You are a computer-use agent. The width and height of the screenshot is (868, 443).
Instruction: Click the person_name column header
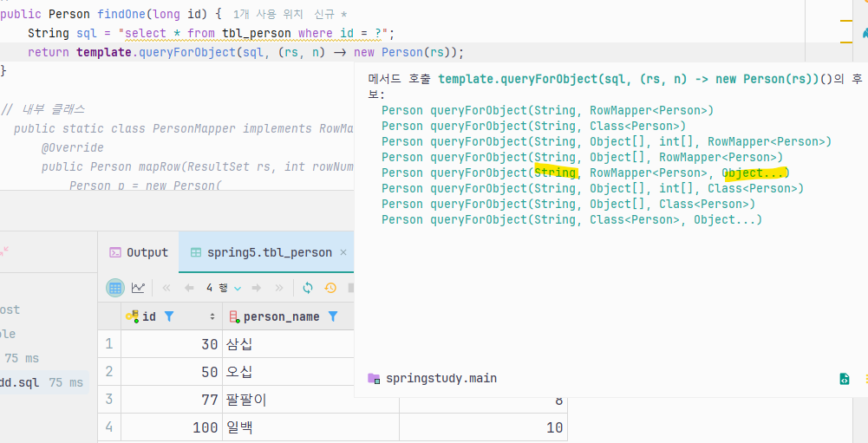[x=288, y=316]
